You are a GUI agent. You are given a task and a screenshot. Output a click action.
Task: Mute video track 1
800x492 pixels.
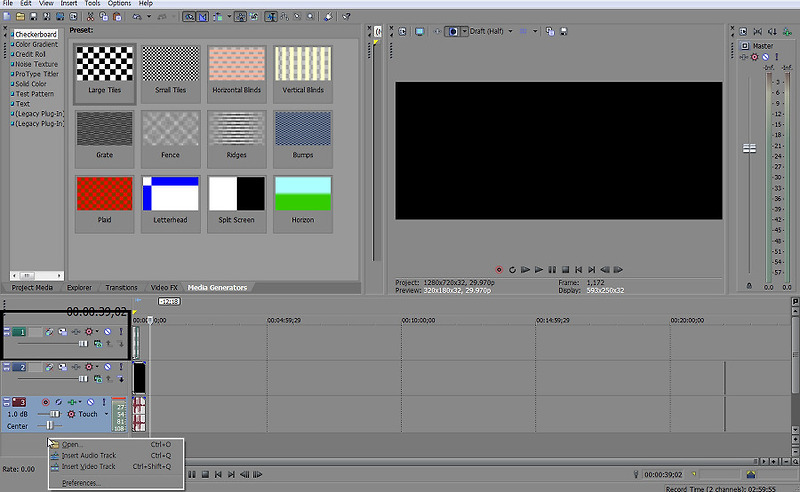(108, 332)
